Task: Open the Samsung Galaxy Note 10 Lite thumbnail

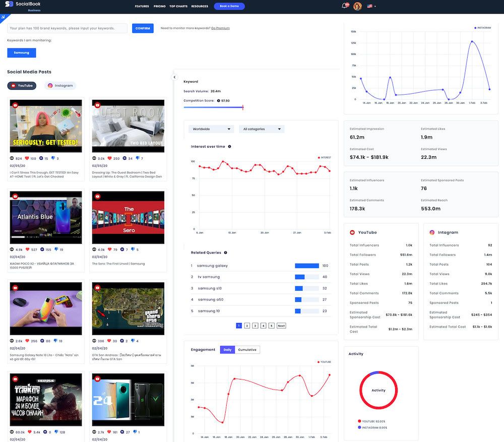Action: pyautogui.click(x=46, y=309)
